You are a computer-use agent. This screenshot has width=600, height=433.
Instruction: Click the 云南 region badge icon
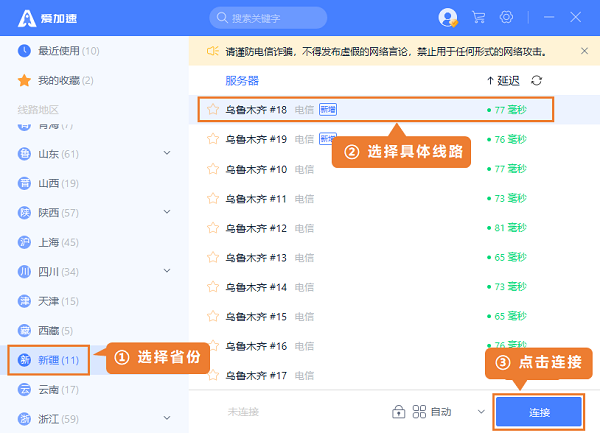[24, 390]
